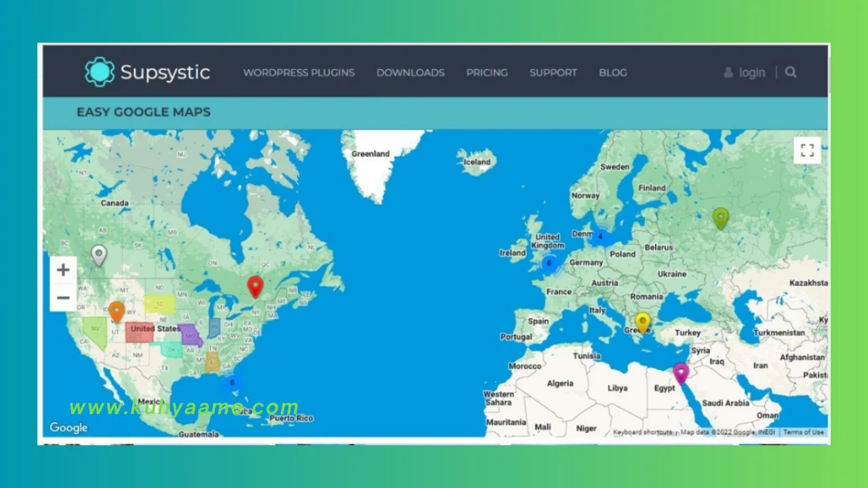868x488 pixels.
Task: Visit the Blog page
Action: pyautogui.click(x=613, y=73)
